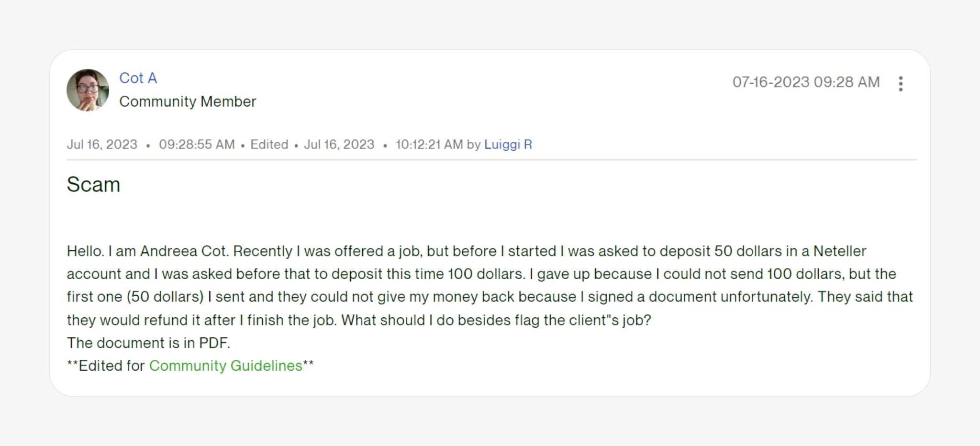
Task: Click the Community Member rank label
Action: point(188,101)
